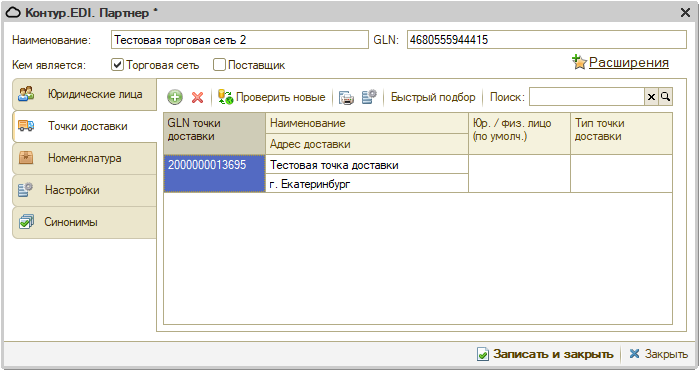The height and width of the screenshot is (370, 699).
Task: Go to the Синонимы tab
Action: [x=84, y=222]
